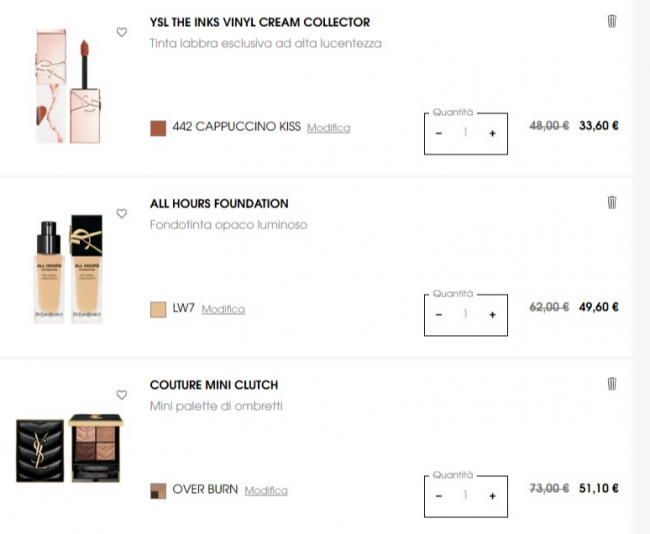Screen dimensions: 650x534
Task: Open the All Hours Foundation product thumbnail
Action: pyautogui.click(x=68, y=269)
